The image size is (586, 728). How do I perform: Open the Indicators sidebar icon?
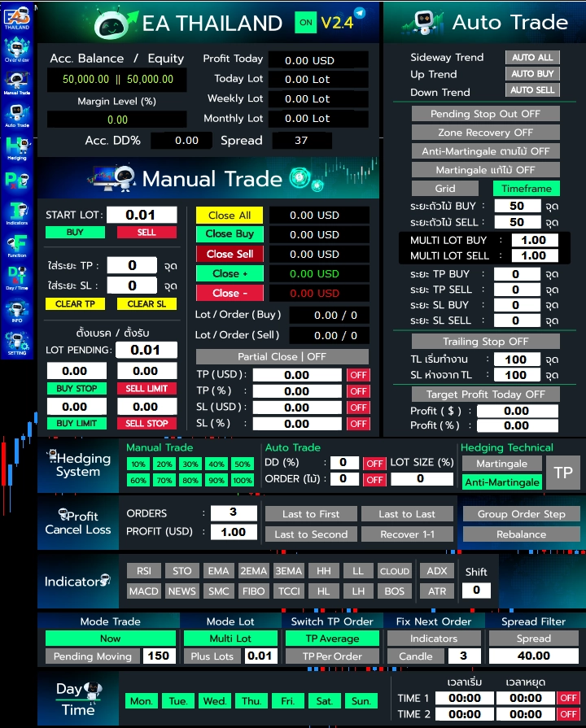(17, 213)
